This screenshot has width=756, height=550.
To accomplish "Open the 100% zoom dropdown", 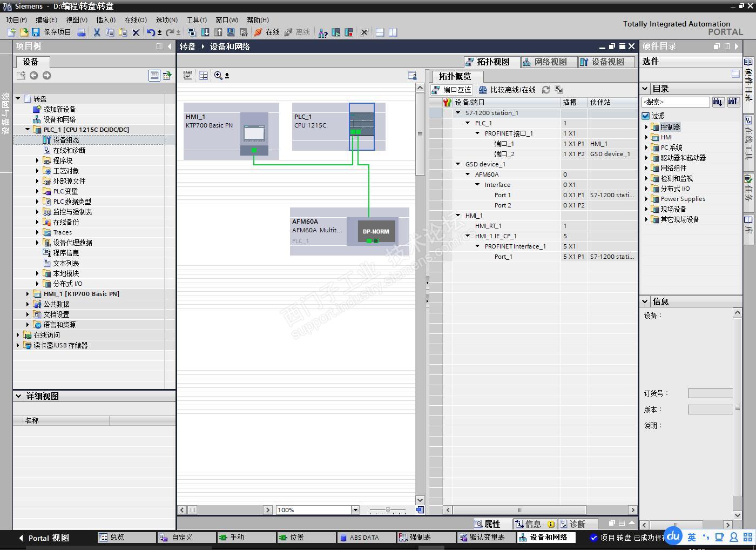I will [x=355, y=510].
